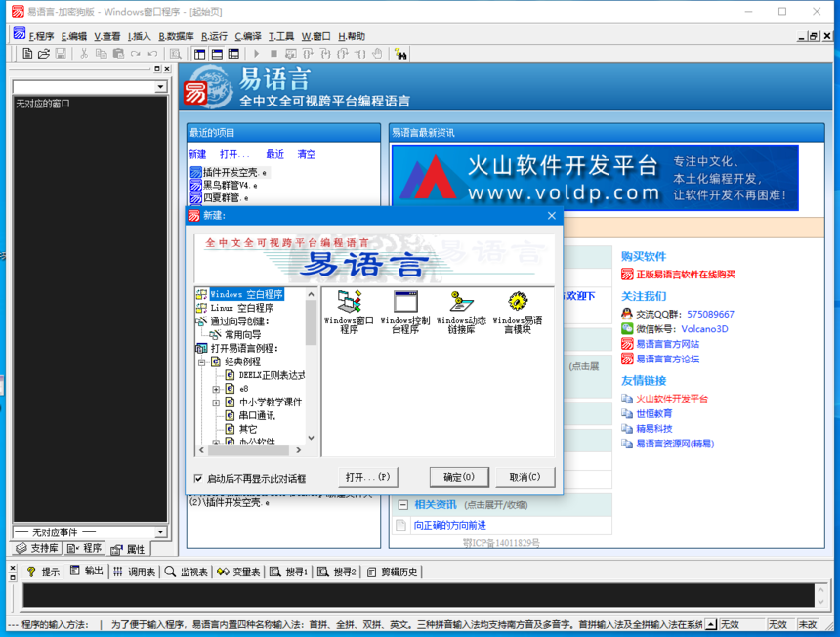Click the hand breakpoint toolbar icon

tap(377, 54)
